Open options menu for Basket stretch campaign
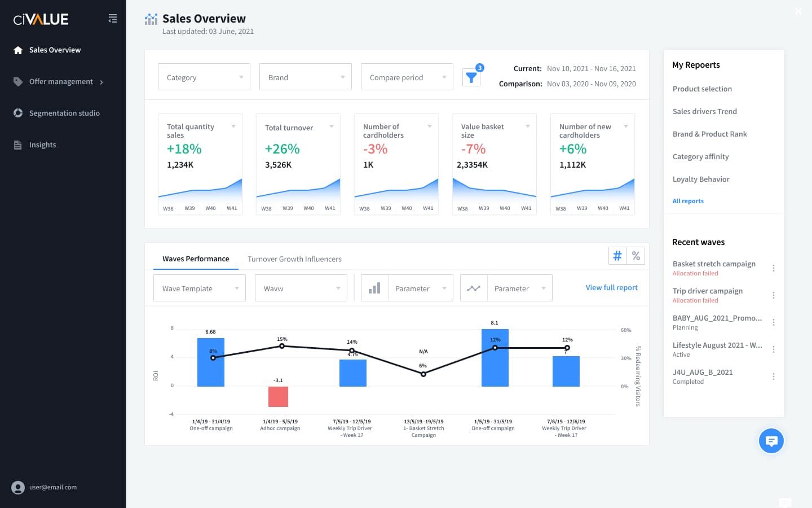The width and height of the screenshot is (812, 508). click(773, 268)
